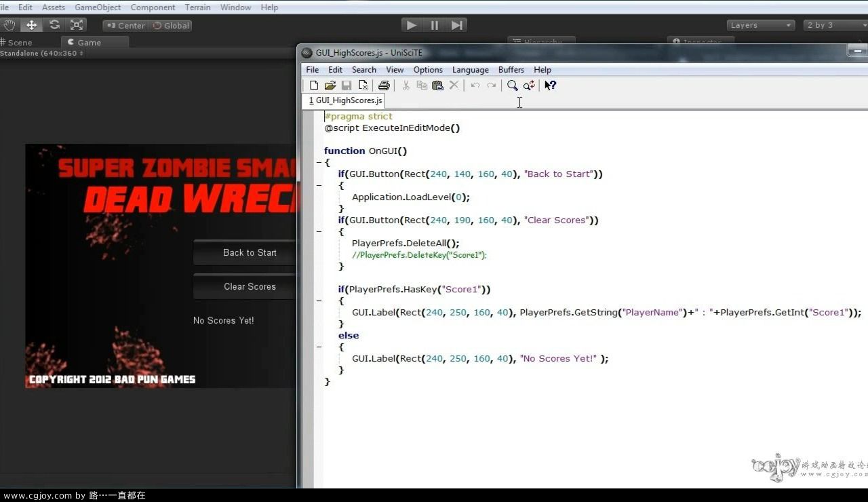868x502 pixels.
Task: Open the Language menu in UniSciTE
Action: click(470, 70)
